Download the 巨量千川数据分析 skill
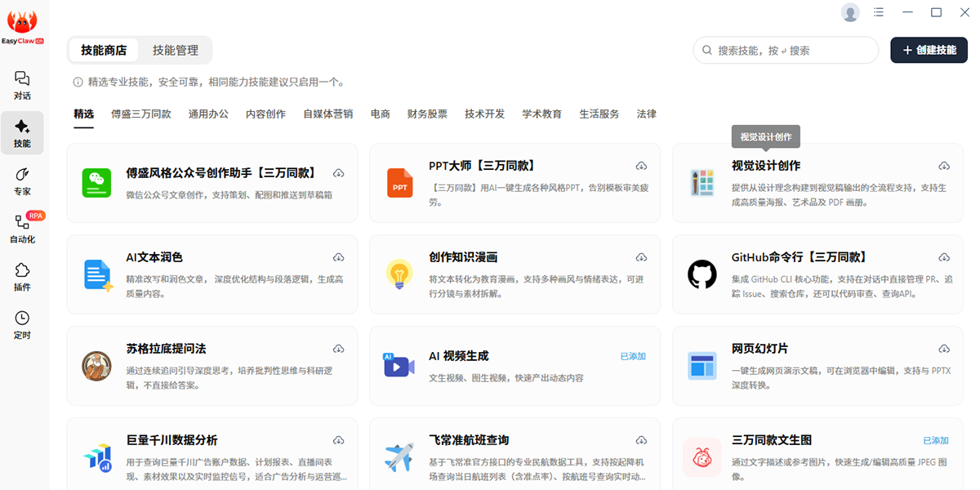980x490 pixels. (x=339, y=440)
